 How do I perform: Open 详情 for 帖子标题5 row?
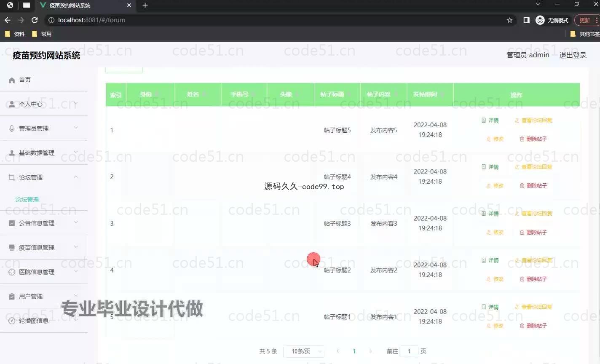click(490, 120)
